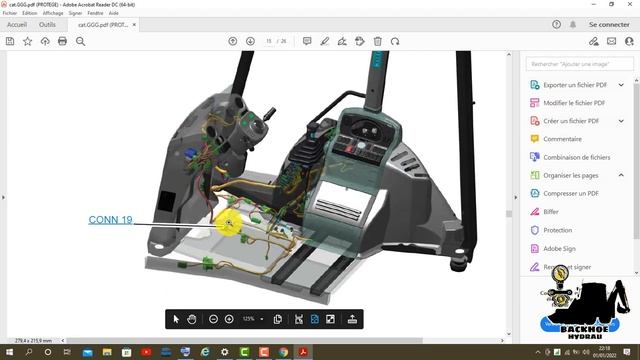This screenshot has height=360, width=640.
Task: Print the document using the printer icon
Action: [62, 41]
